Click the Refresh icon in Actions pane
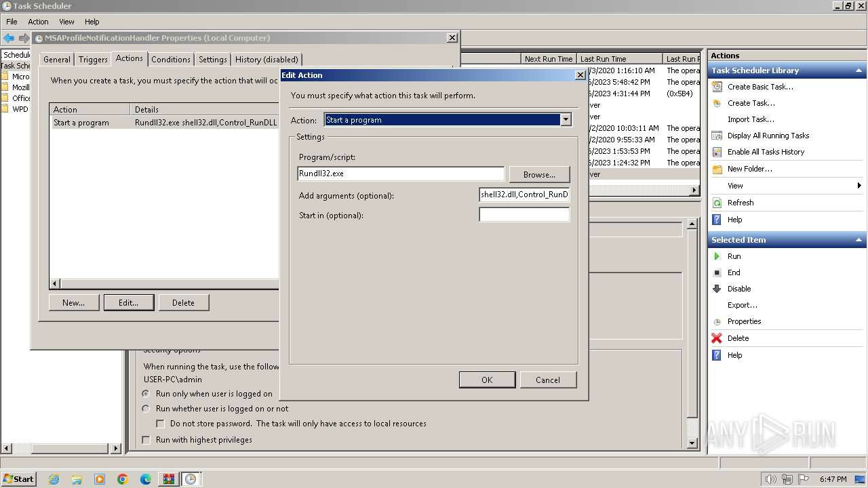This screenshot has width=868, height=488. pyautogui.click(x=717, y=203)
